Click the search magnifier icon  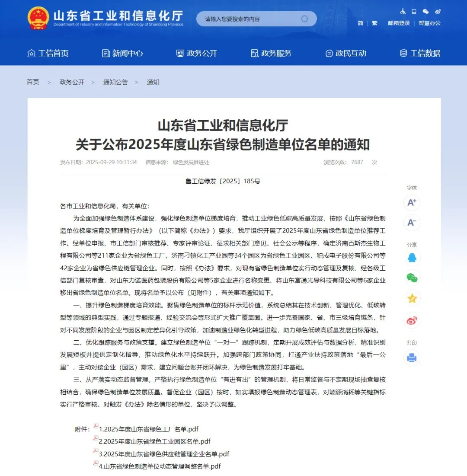pos(305,19)
